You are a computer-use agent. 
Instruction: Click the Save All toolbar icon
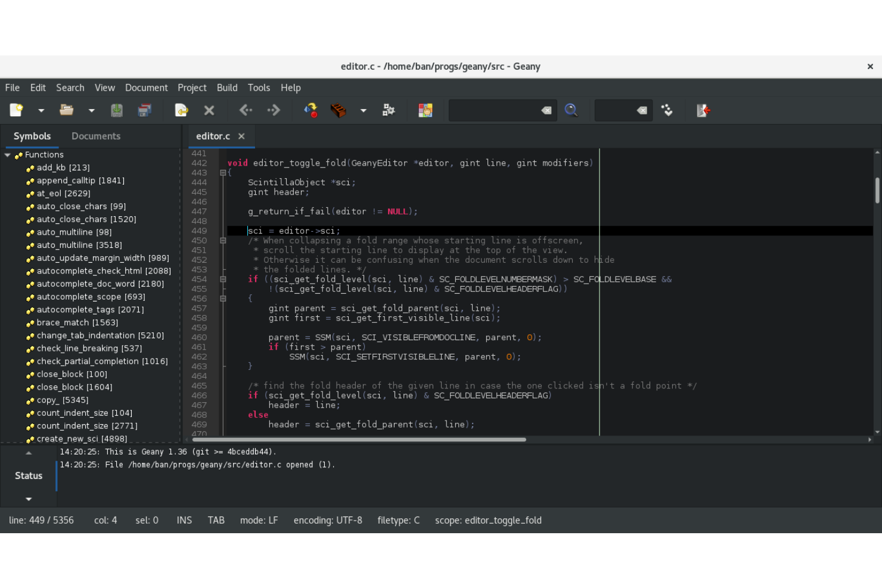pyautogui.click(x=144, y=110)
